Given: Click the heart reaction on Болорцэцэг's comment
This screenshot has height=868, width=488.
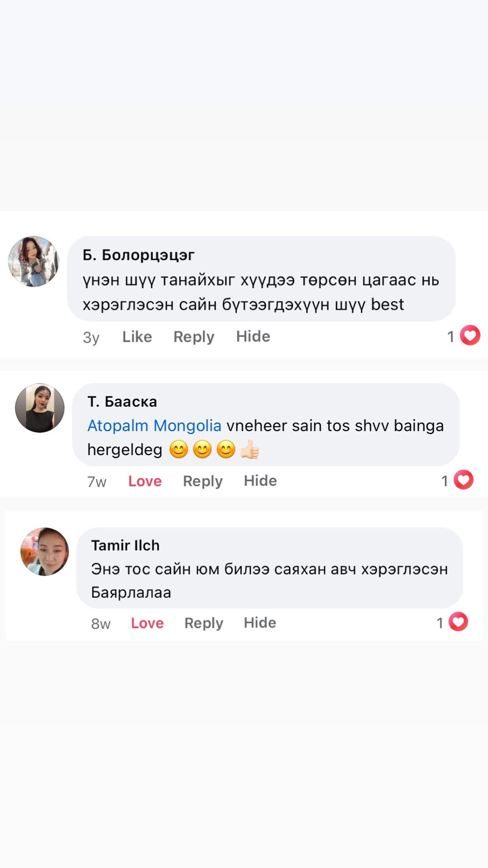Looking at the screenshot, I should pos(470,336).
